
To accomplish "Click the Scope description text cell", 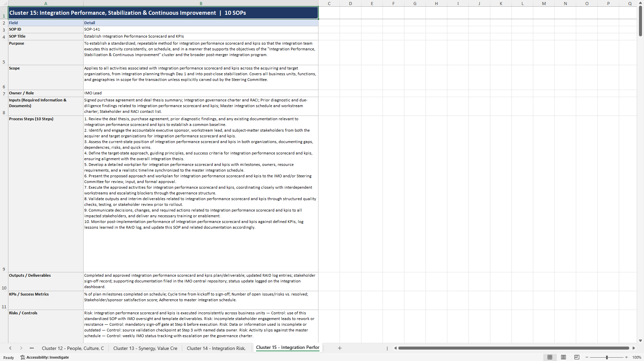I will [201, 77].
